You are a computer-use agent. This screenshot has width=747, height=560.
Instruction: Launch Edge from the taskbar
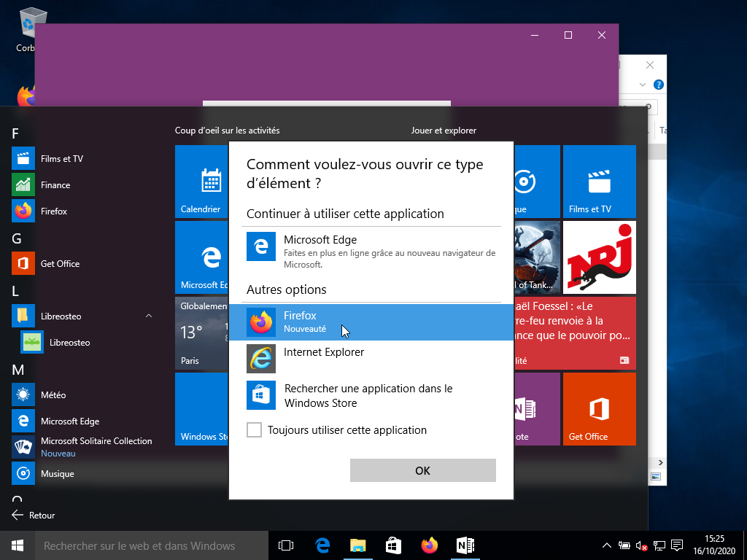[x=322, y=545]
